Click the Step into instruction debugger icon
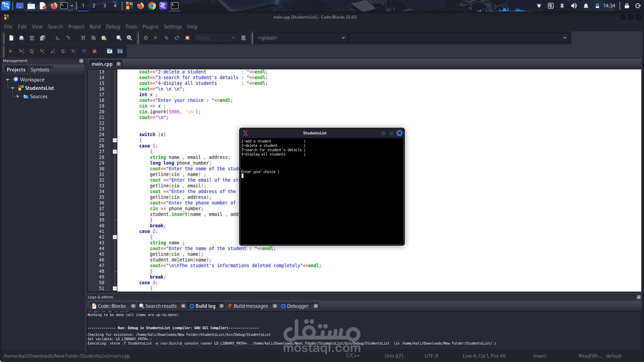Screen dimensions: 644x362 74,51
